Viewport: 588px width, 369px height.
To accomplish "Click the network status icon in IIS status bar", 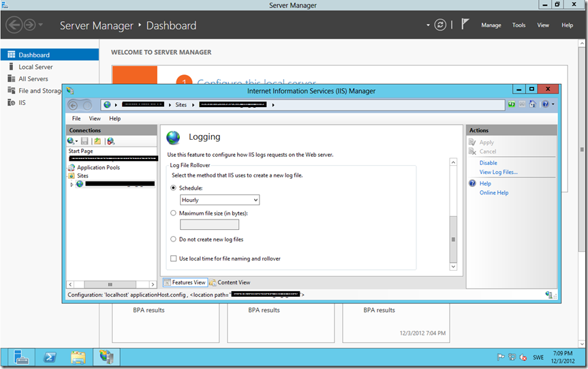I will pyautogui.click(x=549, y=295).
